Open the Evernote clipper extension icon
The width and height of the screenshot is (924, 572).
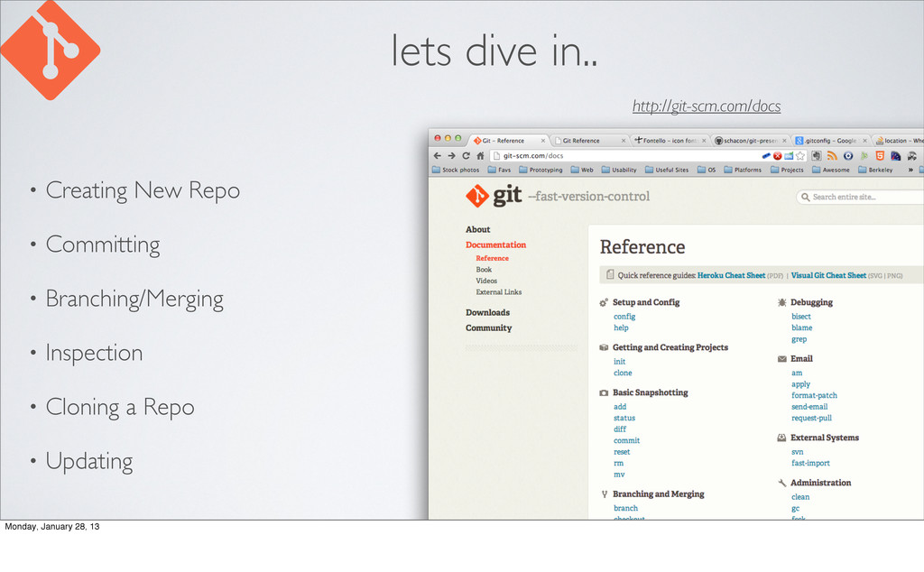click(x=816, y=156)
